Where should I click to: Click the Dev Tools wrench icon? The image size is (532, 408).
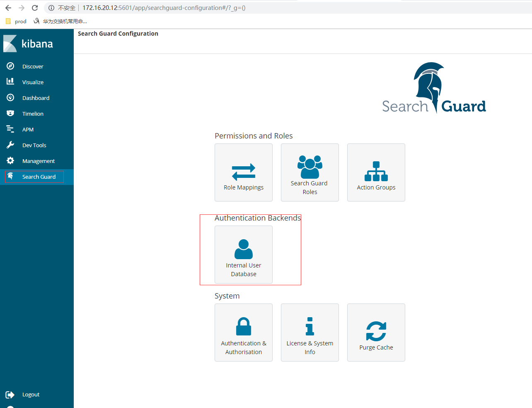click(x=10, y=145)
